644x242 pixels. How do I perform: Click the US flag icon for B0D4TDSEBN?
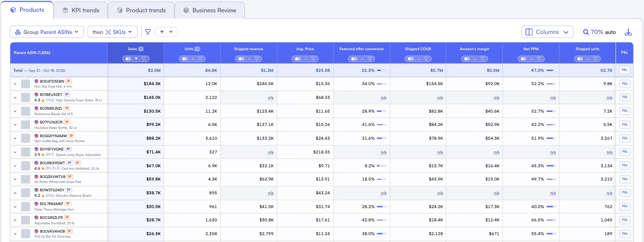(36, 81)
